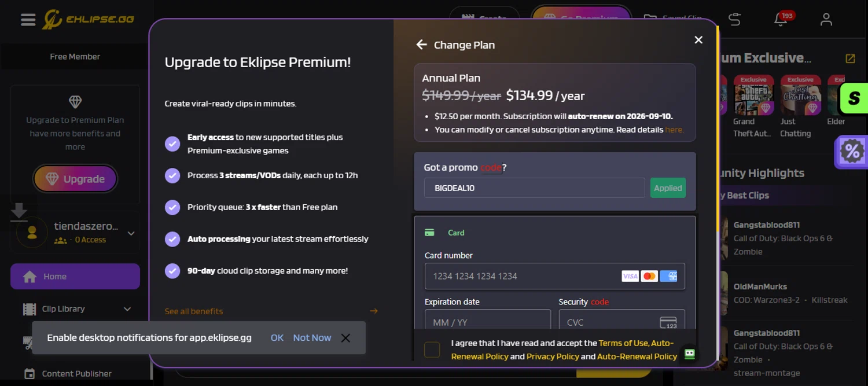The height and width of the screenshot is (386, 868).
Task: Click the Clip Library film icon
Action: pos(30,309)
